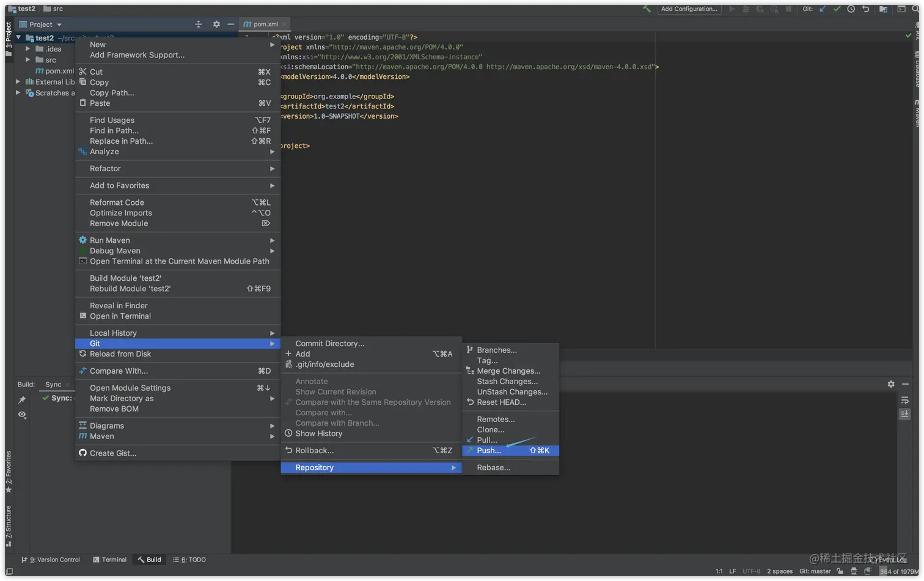Click the tool windows toggle icon bottom-left
Viewport: 924px width, 581px height.
(9, 571)
